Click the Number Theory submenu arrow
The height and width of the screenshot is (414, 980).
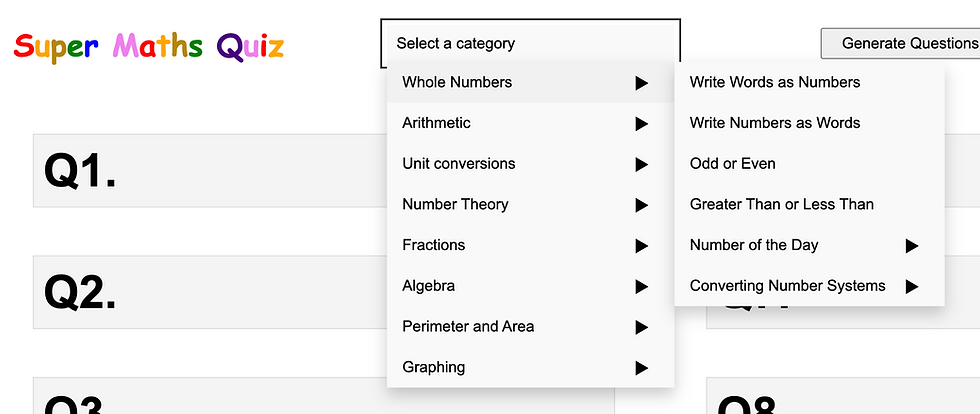pyautogui.click(x=641, y=205)
